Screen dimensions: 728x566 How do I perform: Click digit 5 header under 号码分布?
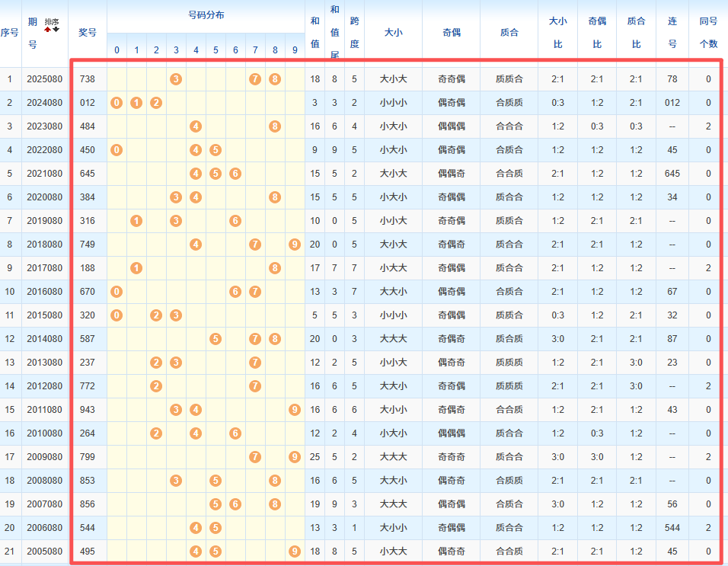click(216, 50)
